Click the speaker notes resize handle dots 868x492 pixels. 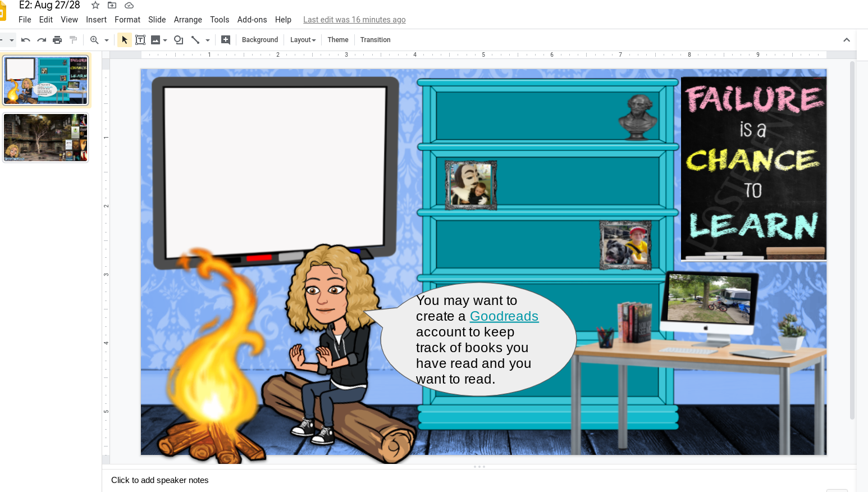click(x=479, y=467)
